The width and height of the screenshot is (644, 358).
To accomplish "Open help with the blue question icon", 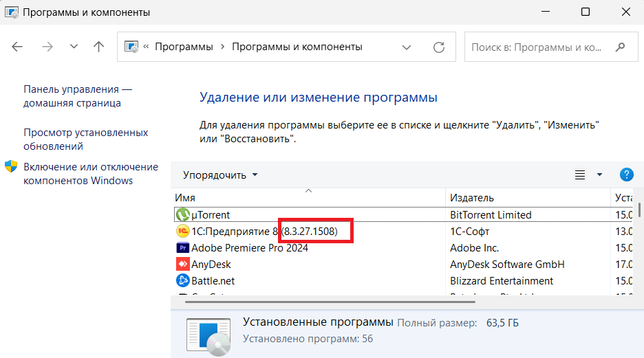I will [x=626, y=175].
